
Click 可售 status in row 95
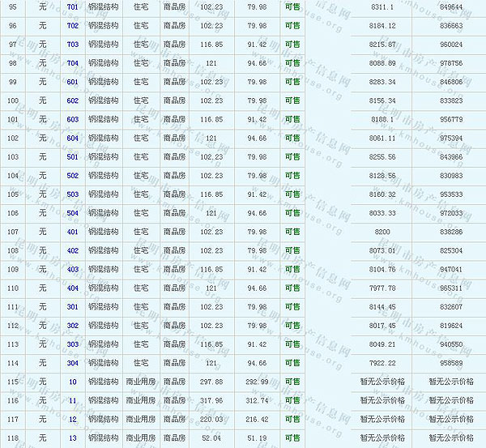click(x=292, y=7)
